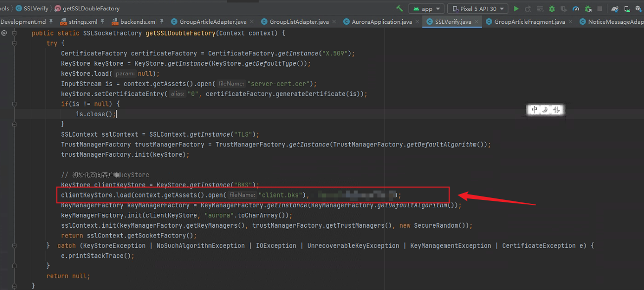Click the alias: inlay hint

coord(178,94)
